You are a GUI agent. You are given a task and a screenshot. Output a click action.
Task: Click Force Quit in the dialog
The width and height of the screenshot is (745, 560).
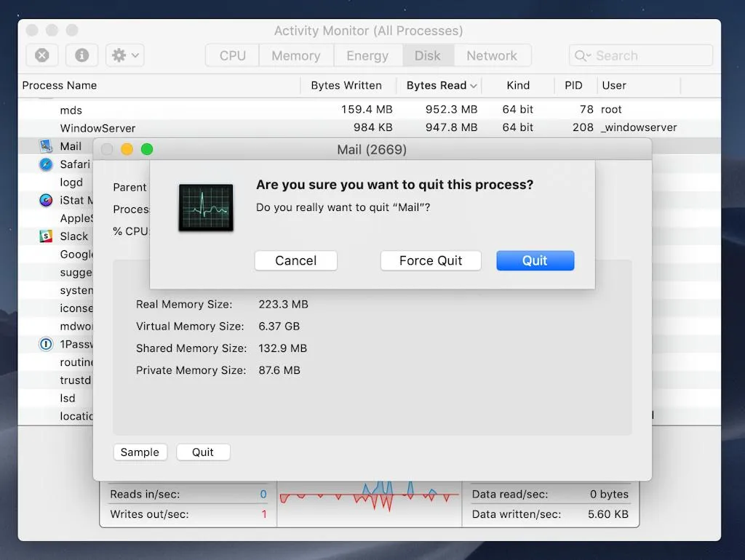coord(431,261)
